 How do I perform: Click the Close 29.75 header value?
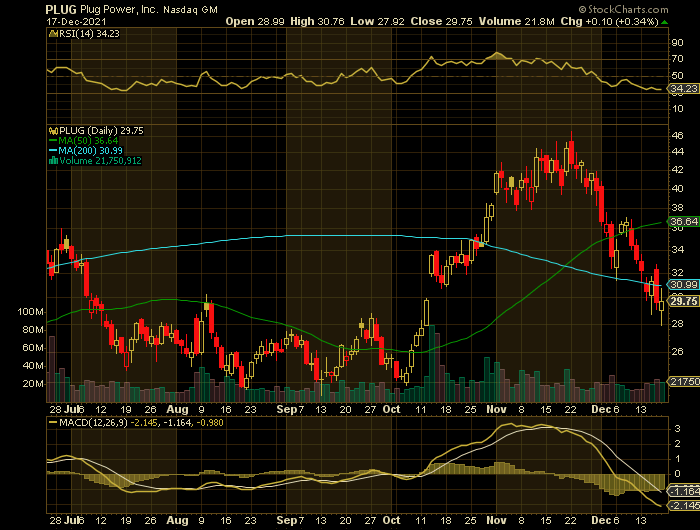tap(442, 21)
